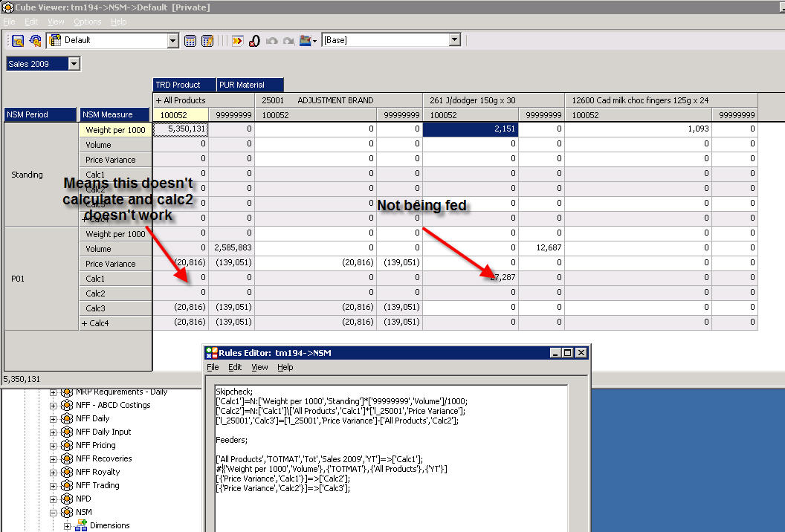Viewport: 785px width, 532px height.
Task: Click the 261 J/dodger 150g x 30 header
Action: click(494, 100)
